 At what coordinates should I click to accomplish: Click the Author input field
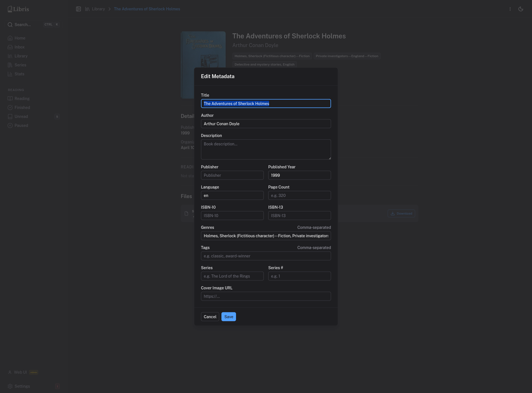coord(266,124)
